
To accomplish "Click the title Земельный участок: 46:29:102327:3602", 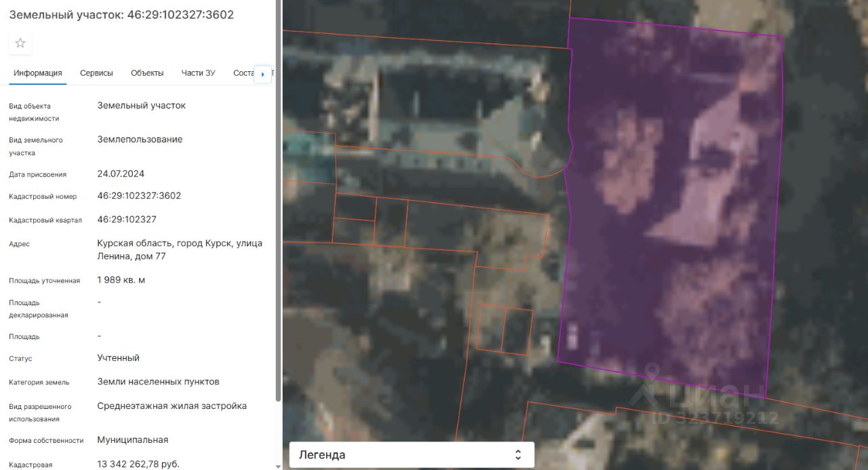I will [x=121, y=14].
